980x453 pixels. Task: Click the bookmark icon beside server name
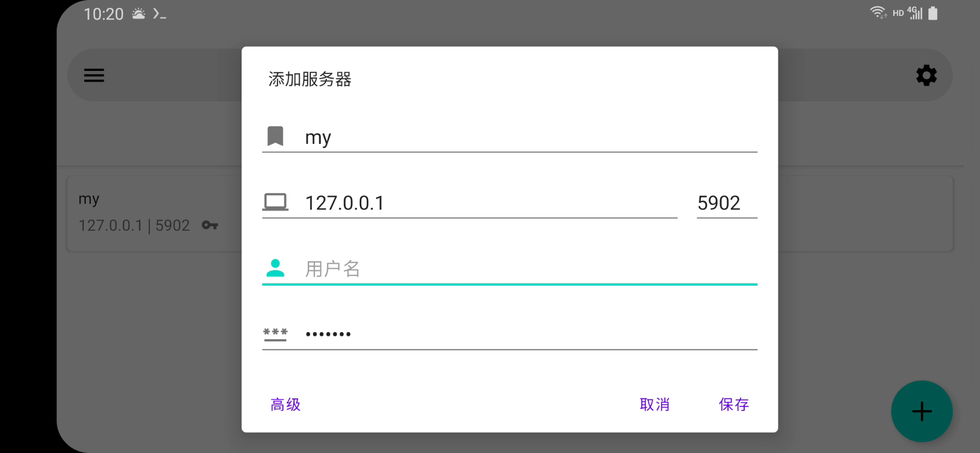(275, 137)
